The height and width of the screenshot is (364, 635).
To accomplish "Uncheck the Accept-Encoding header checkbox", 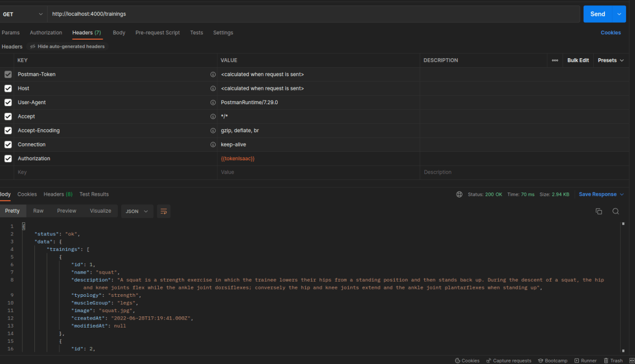I will [8, 131].
